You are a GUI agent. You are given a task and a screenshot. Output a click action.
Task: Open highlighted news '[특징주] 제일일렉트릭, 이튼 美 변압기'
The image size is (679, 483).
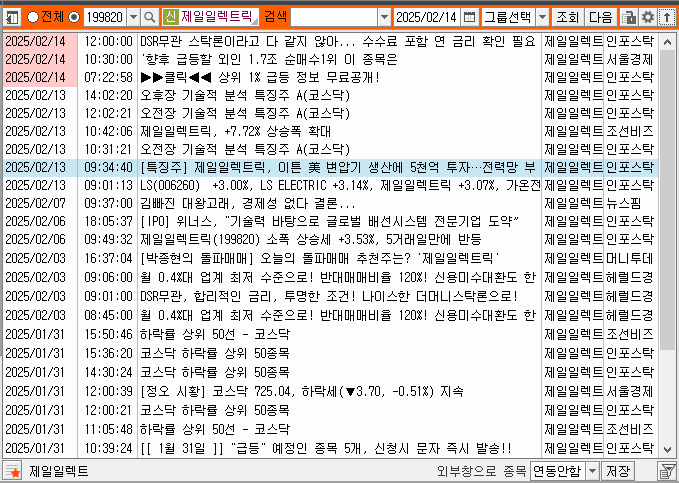(338, 167)
